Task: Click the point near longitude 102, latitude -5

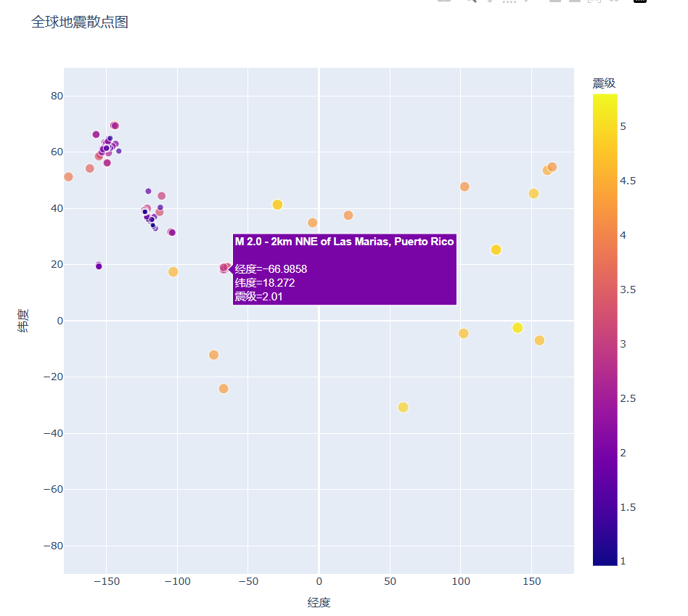Action: [x=463, y=334]
